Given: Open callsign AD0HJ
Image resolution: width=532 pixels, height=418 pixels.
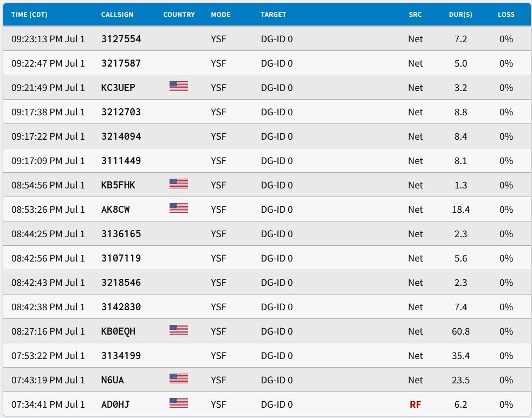Looking at the screenshot, I should [115, 404].
